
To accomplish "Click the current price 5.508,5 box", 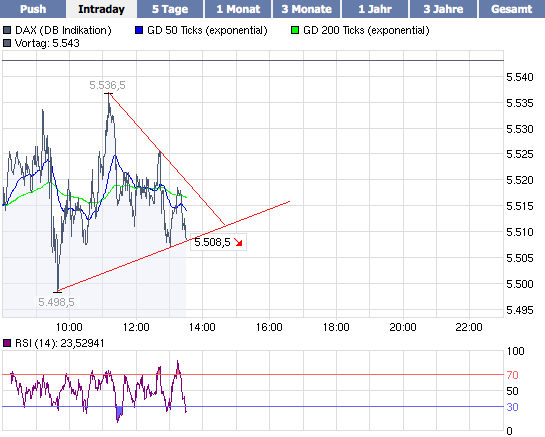I will tap(218, 242).
